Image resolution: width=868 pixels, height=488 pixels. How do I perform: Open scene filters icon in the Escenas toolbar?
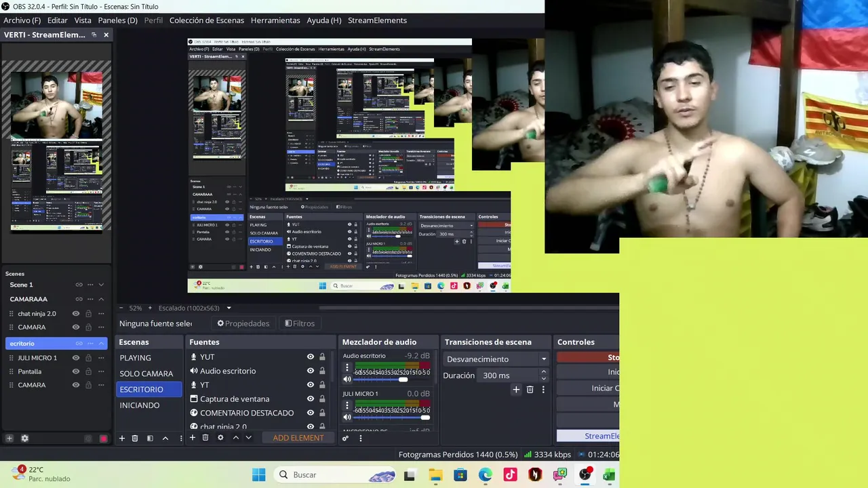150,438
